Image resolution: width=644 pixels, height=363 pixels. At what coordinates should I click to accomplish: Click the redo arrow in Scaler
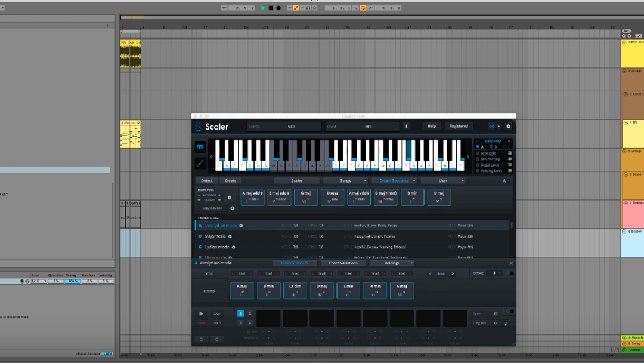coord(216,339)
